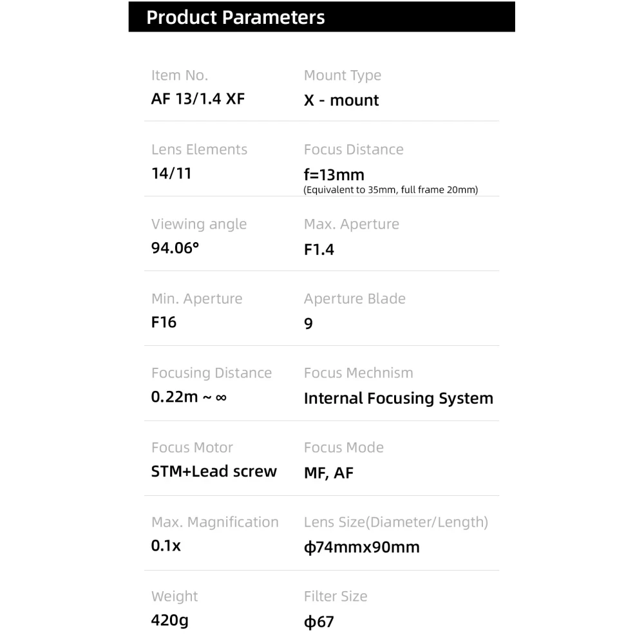Click the X - mount value

pos(341,100)
